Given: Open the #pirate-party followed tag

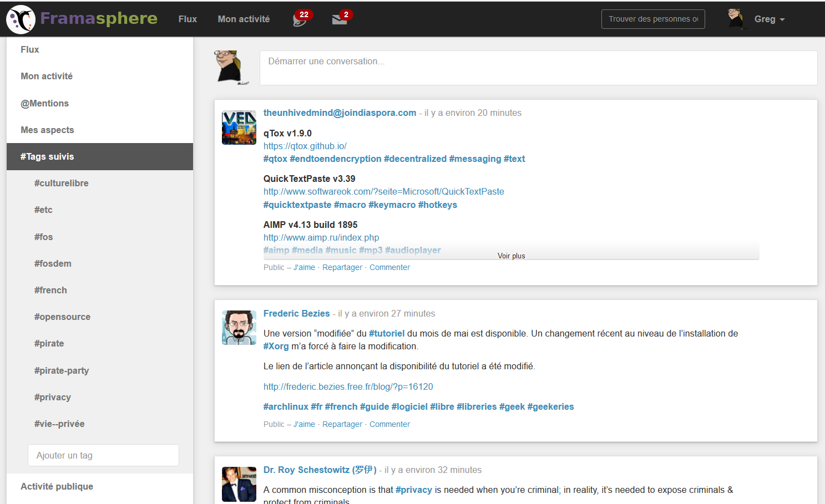Looking at the screenshot, I should coord(62,370).
